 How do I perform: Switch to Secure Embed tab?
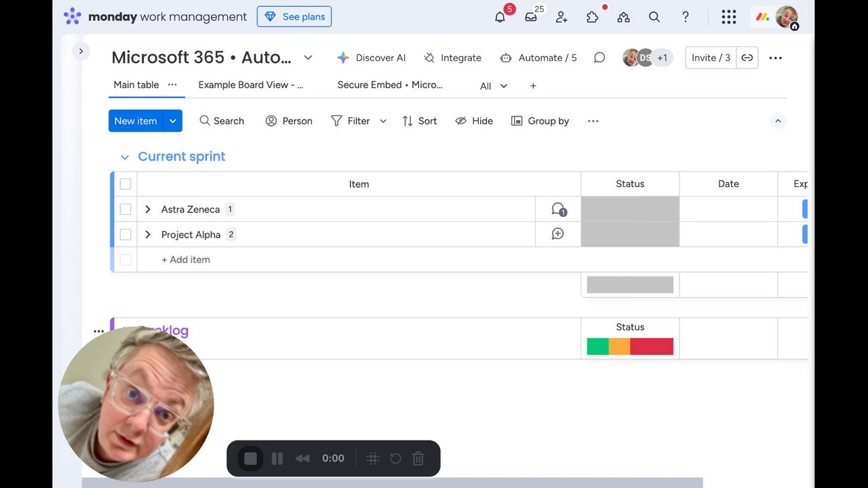point(390,85)
